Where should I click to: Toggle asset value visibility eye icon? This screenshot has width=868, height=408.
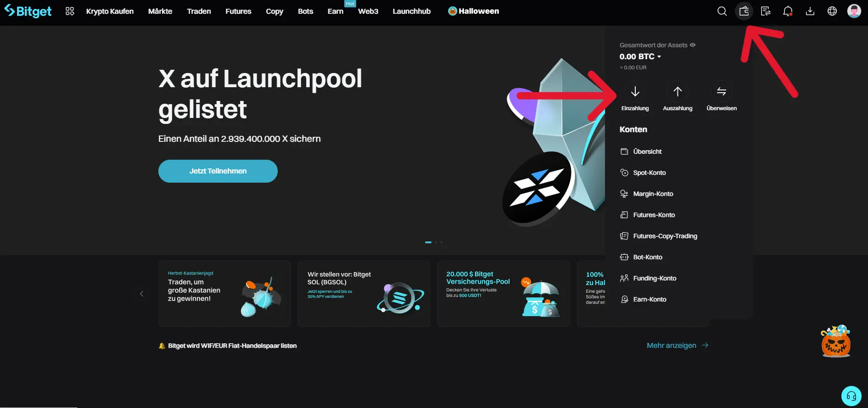point(693,45)
